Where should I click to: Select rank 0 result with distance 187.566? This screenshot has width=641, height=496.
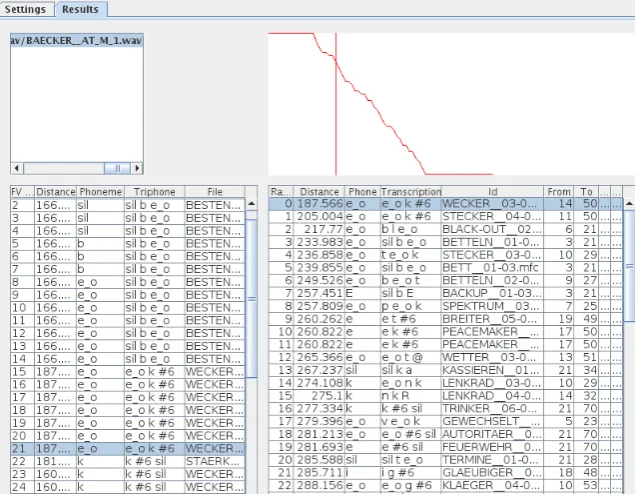tap(446, 203)
